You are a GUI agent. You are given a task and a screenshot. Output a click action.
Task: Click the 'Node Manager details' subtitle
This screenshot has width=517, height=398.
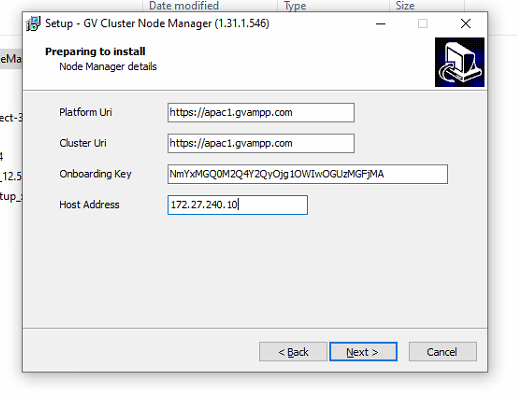108,67
